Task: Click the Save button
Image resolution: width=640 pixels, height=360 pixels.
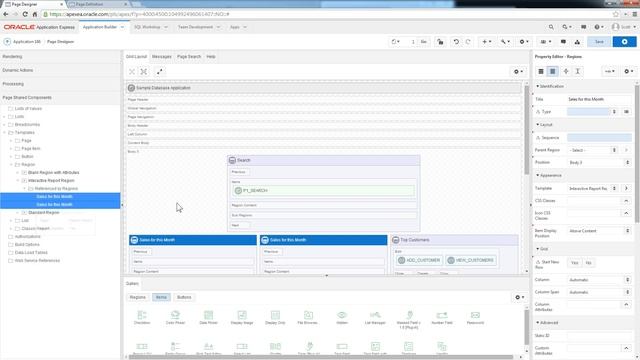Action: pos(599,42)
